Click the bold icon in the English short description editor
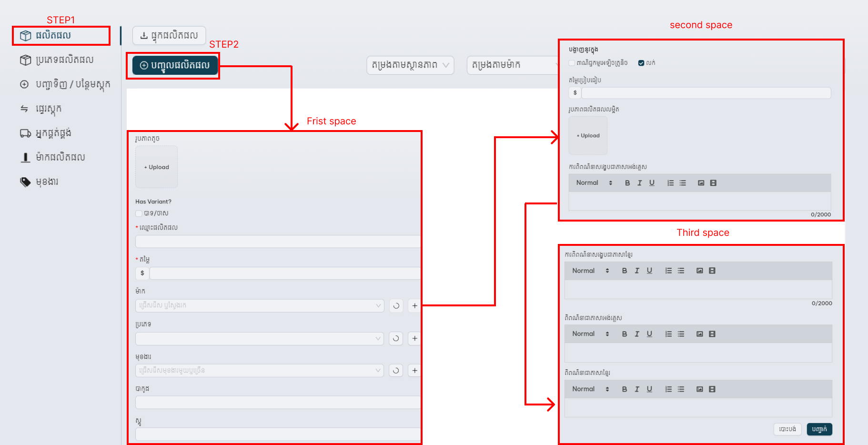The height and width of the screenshot is (445, 868). point(627,183)
